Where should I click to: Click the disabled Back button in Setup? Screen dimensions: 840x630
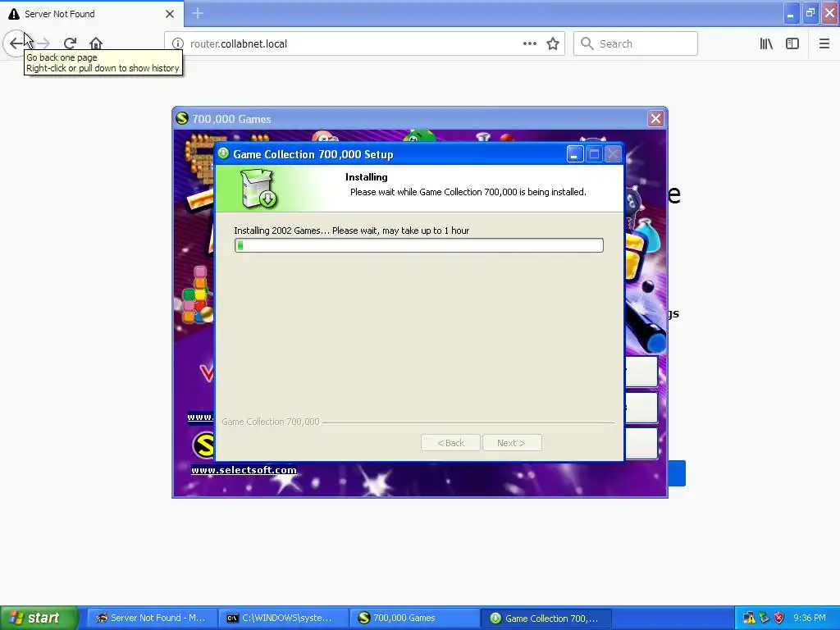(450, 442)
